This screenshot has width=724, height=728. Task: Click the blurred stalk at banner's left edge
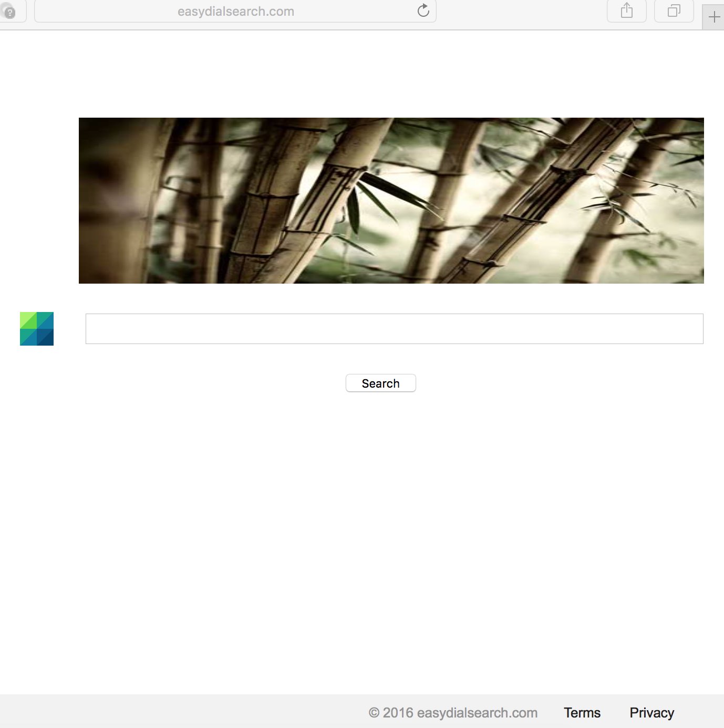105,200
